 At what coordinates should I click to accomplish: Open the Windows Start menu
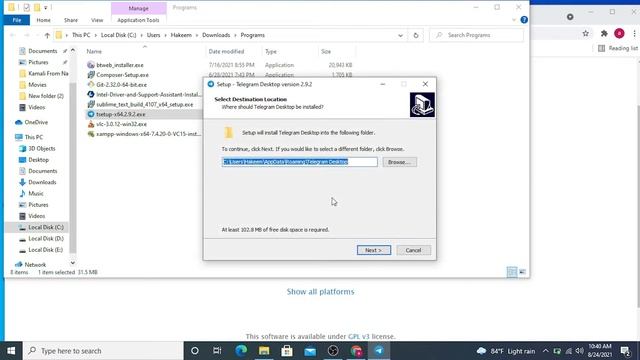coord(11,351)
